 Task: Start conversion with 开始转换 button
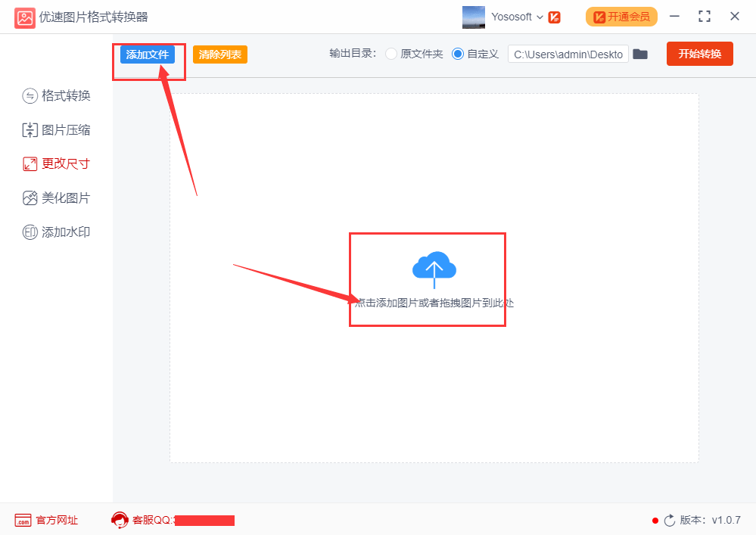[699, 54]
